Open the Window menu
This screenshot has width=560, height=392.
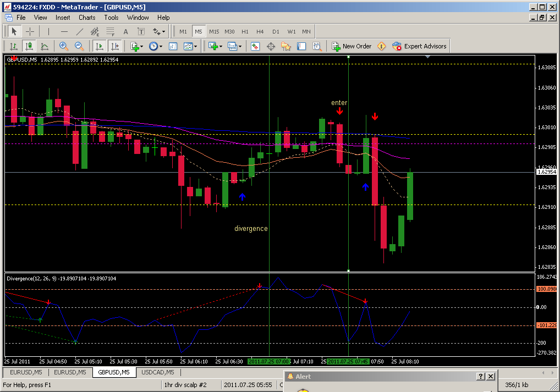[138, 18]
